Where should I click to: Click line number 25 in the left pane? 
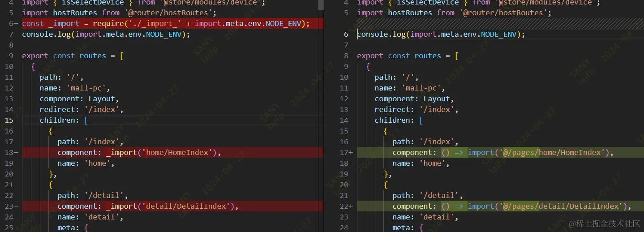[x=9, y=228]
